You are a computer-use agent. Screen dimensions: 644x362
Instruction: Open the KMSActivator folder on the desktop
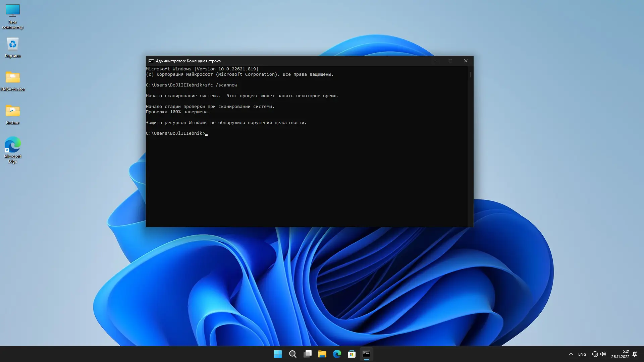tap(12, 78)
